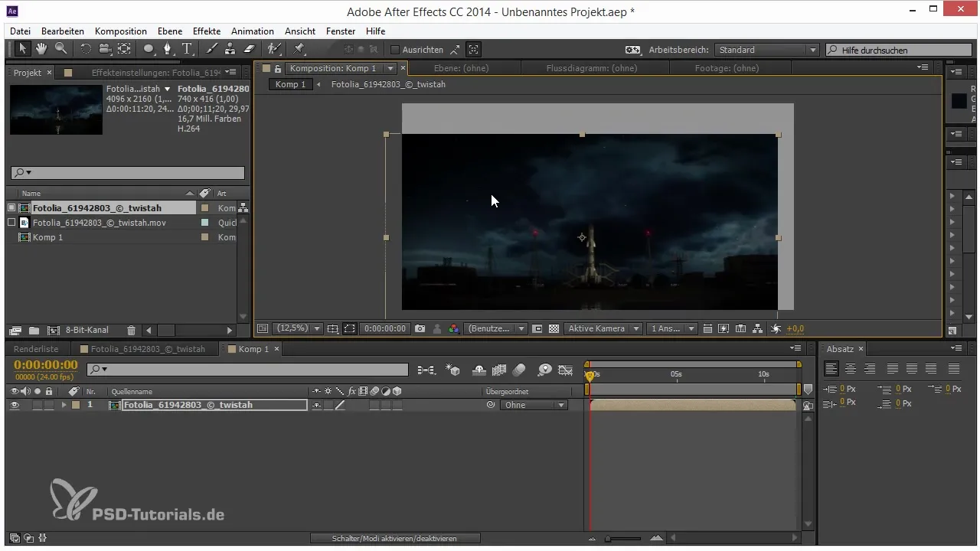Open grid and guide options icon
This screenshot has height=551, width=980.
tap(333, 328)
